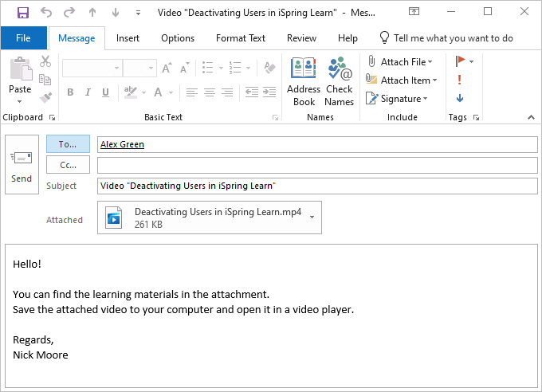Go to next item with down arrow
542x392 pixels.
pyautogui.click(x=116, y=13)
